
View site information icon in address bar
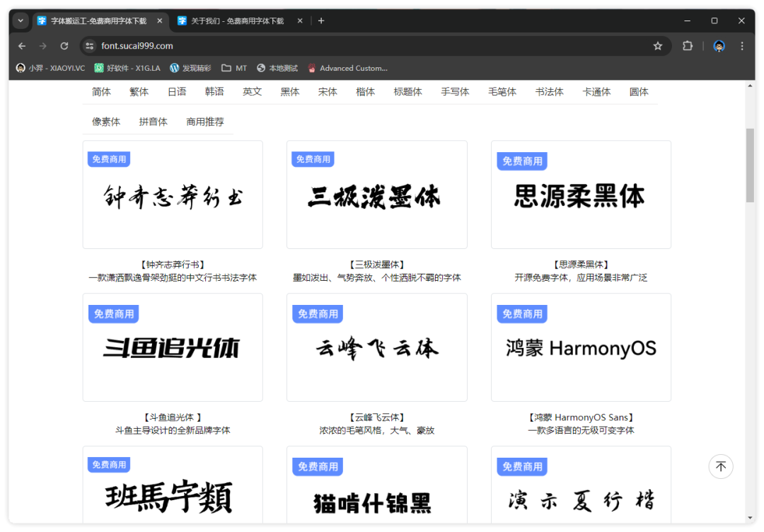pos(89,46)
